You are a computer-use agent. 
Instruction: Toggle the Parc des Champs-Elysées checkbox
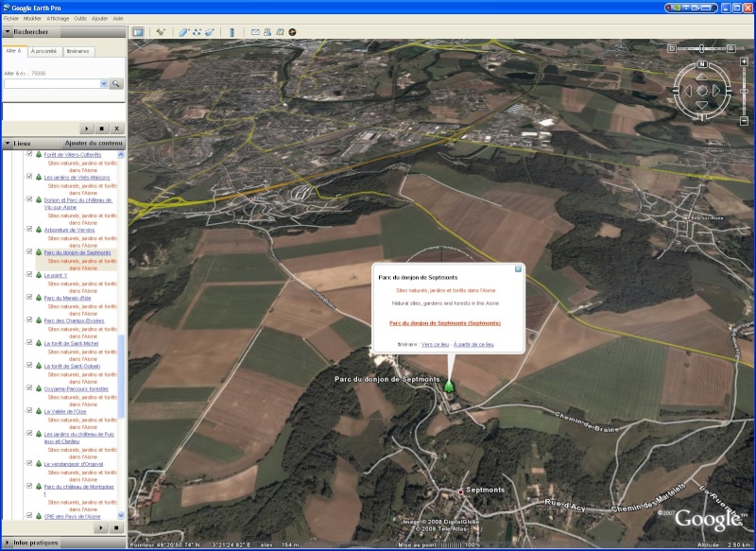(29, 320)
